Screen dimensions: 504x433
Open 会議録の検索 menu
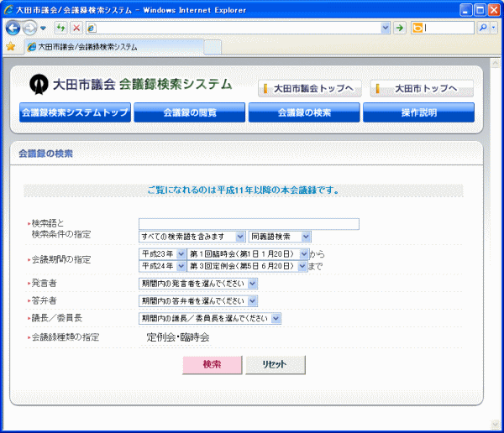[304, 112]
